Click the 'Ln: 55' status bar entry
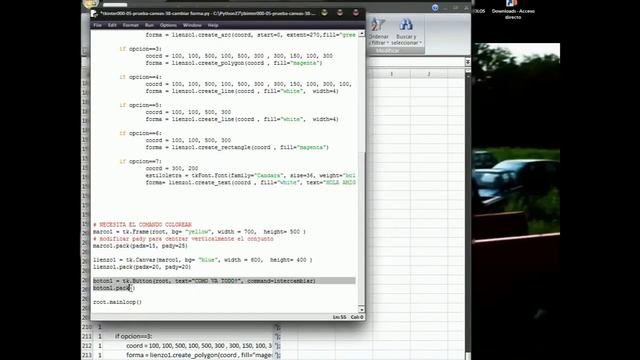Screen dimensions: 640x360 point(339,317)
